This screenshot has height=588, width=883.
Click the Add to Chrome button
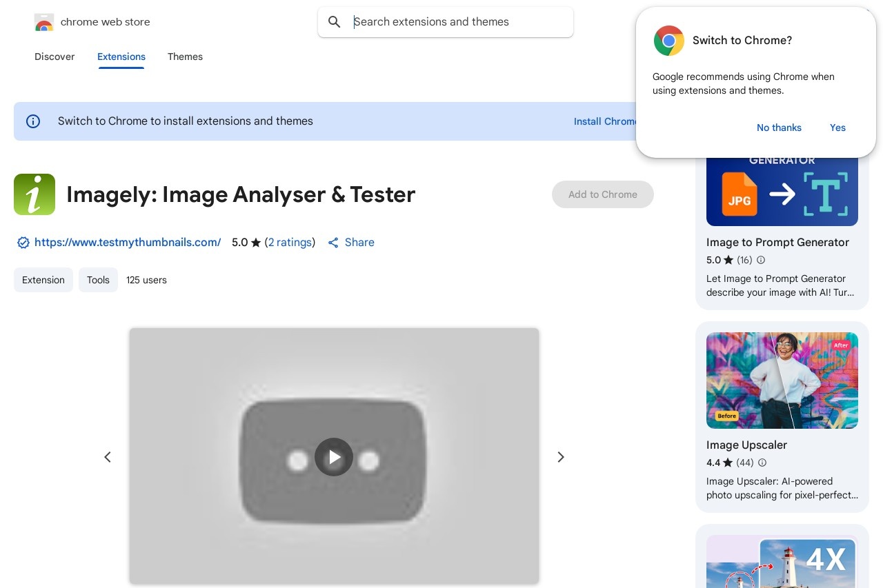pos(603,194)
